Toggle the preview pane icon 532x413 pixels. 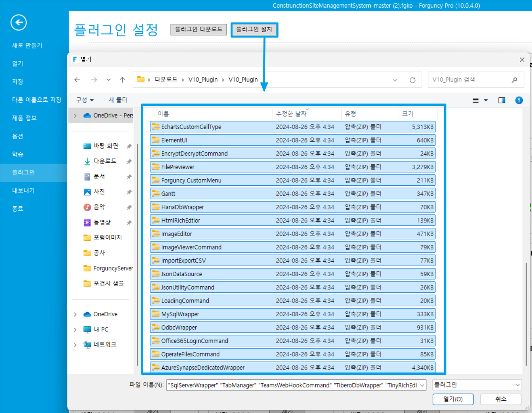pos(502,100)
